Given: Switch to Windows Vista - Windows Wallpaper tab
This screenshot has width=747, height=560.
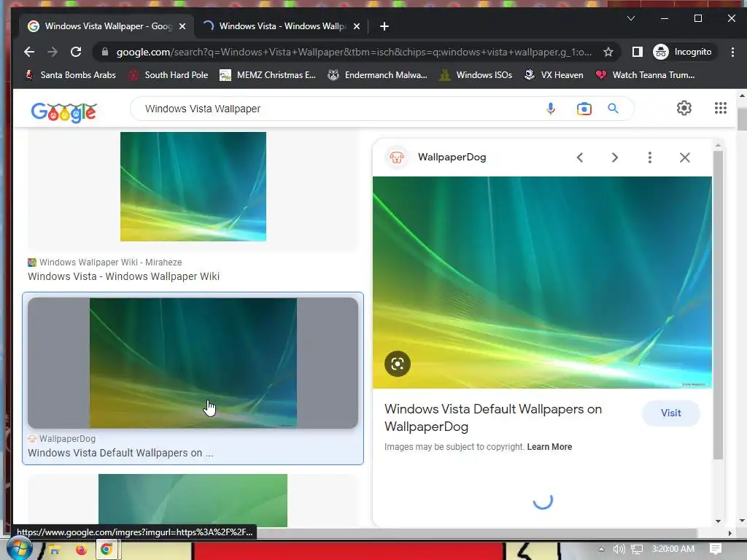Looking at the screenshot, I should [x=282, y=26].
